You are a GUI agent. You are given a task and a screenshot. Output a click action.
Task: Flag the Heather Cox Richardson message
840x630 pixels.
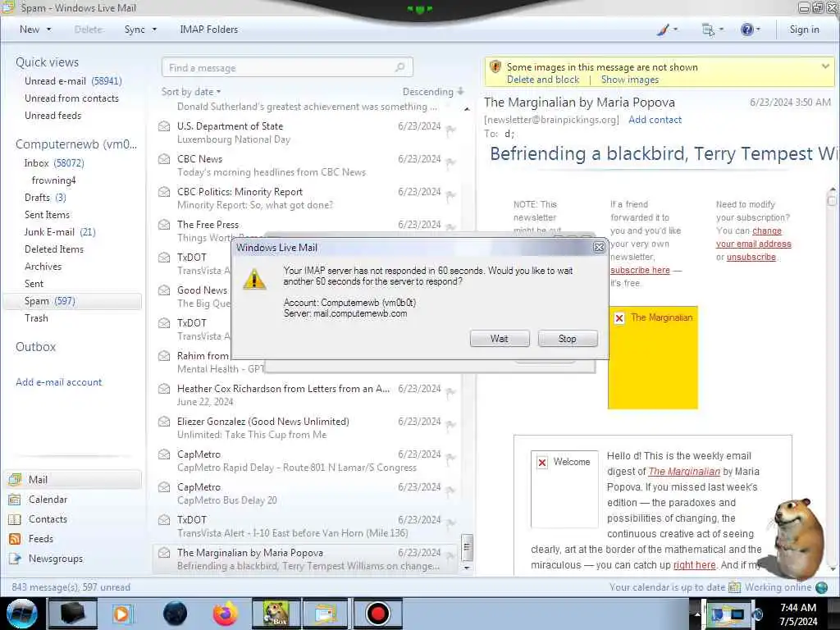coord(451,393)
